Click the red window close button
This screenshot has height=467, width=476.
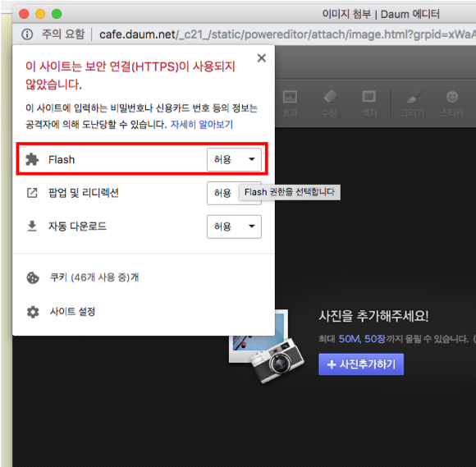[x=24, y=14]
